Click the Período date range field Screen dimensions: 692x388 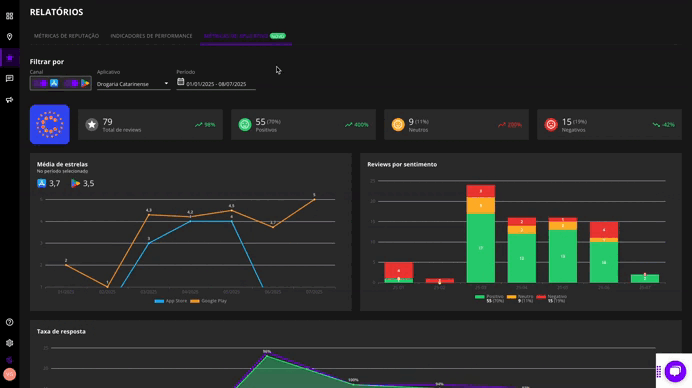coord(216,84)
